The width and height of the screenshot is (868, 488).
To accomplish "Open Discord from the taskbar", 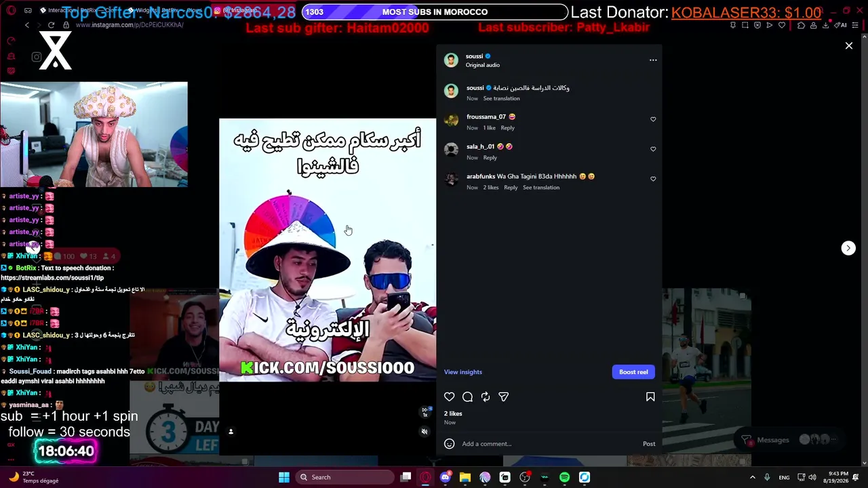I will coord(445,477).
